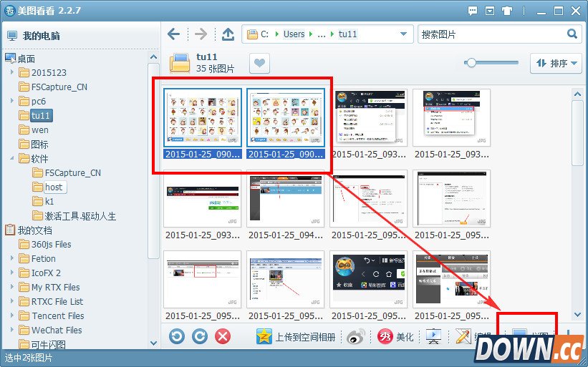This screenshot has height=367, width=588.
Task: Click inside the 搜索图片 search field
Action: coord(491,34)
